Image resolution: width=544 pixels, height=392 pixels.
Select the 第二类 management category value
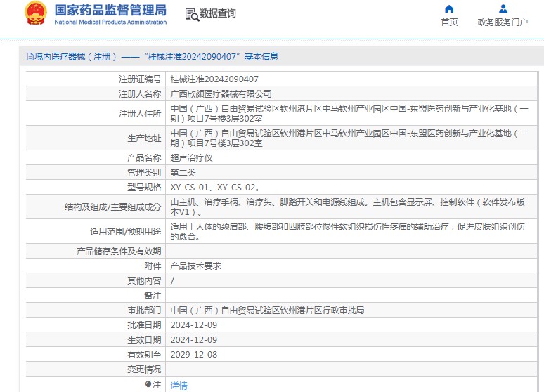[x=183, y=172]
